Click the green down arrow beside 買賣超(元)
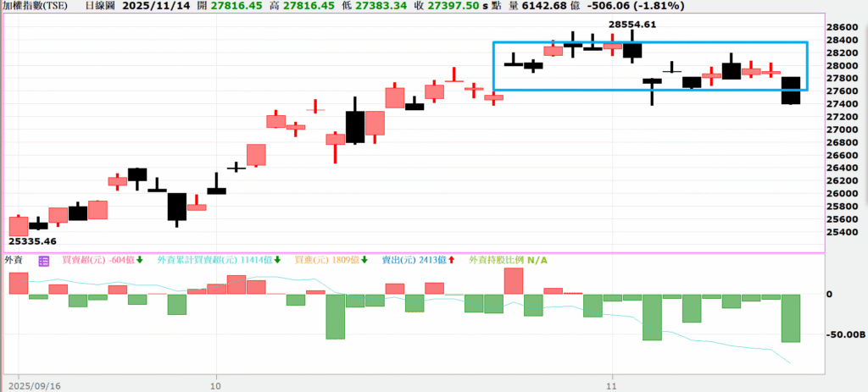The width and height of the screenshot is (868, 392). point(139,260)
